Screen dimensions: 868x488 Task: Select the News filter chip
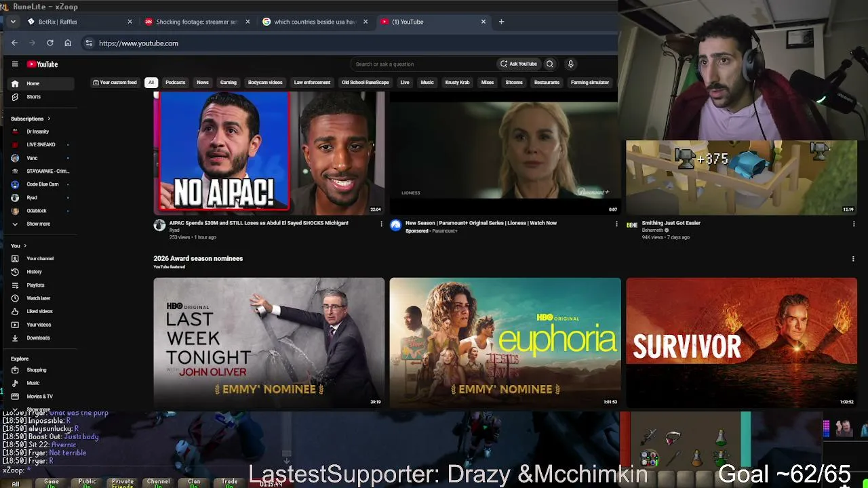point(203,83)
